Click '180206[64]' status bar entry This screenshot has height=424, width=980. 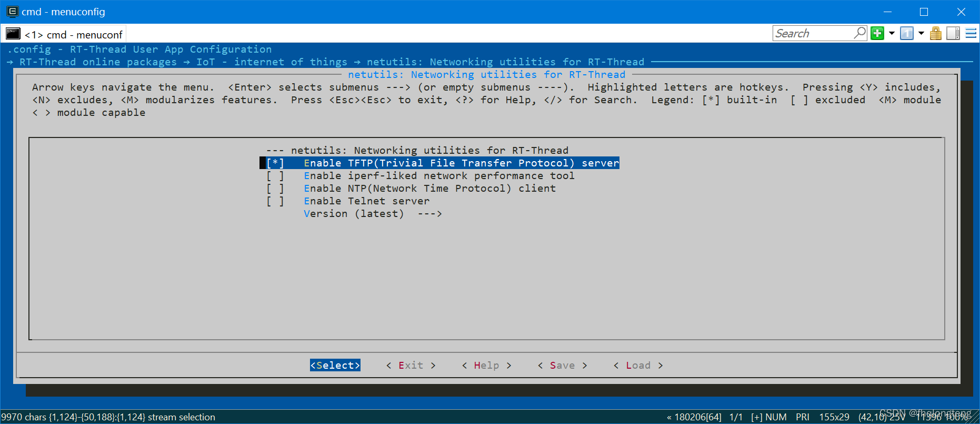click(x=698, y=417)
